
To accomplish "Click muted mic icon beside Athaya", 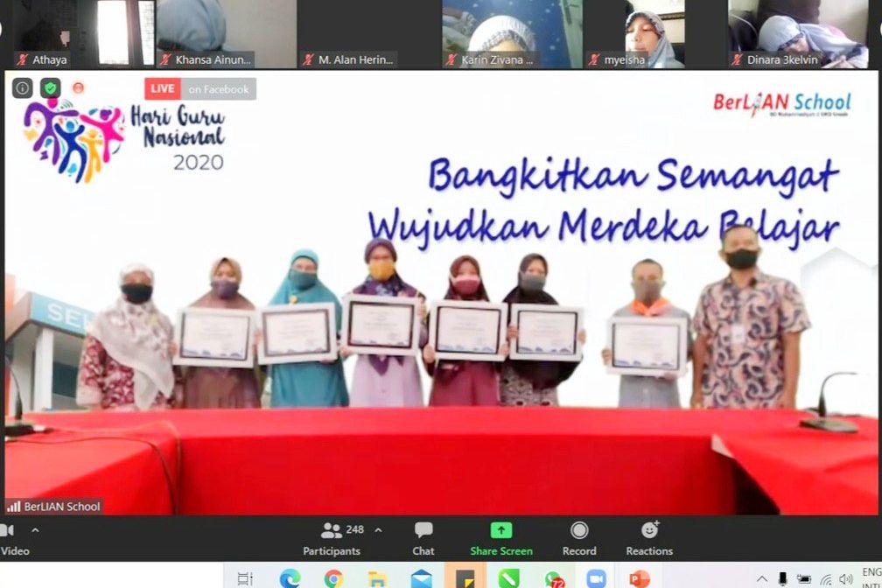I will (x=23, y=59).
